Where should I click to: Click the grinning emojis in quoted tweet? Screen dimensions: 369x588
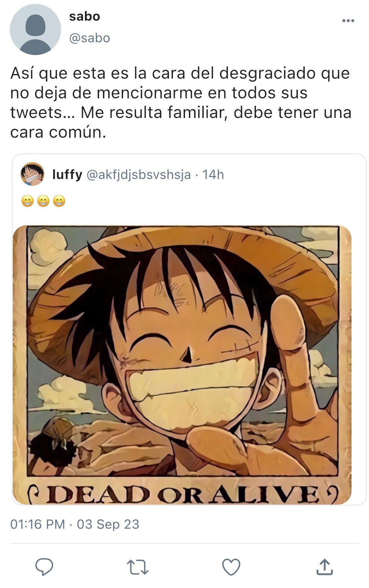pos(43,201)
